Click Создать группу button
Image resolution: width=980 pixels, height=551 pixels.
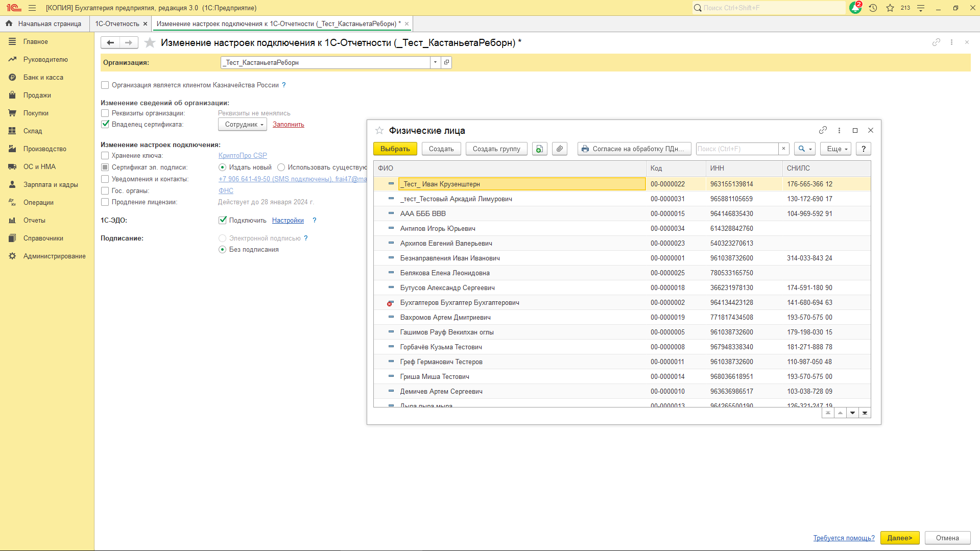pos(496,149)
